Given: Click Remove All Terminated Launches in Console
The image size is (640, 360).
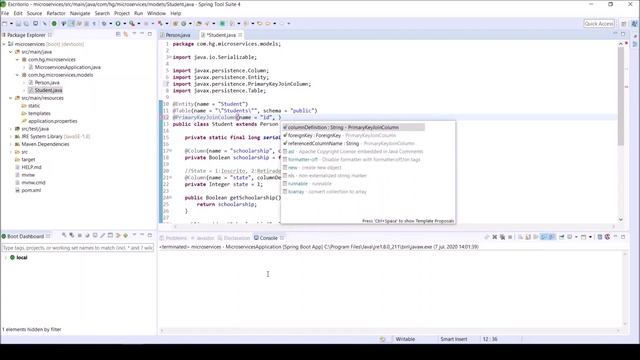Looking at the screenshot, I should click(x=502, y=237).
